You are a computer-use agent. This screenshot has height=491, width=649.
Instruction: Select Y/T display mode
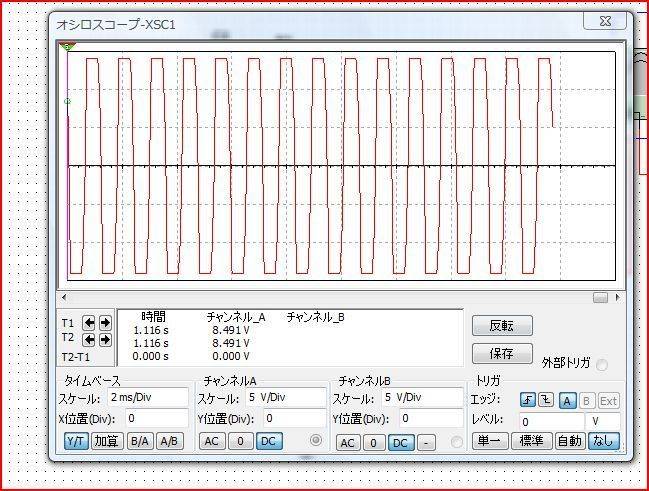75,441
